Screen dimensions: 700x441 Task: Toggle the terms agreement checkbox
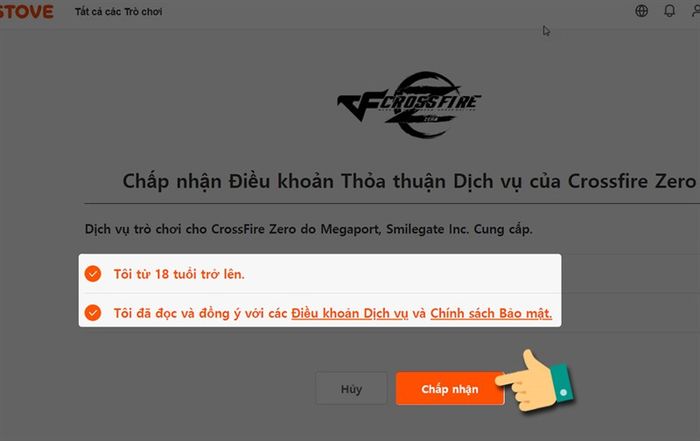pos(93,312)
